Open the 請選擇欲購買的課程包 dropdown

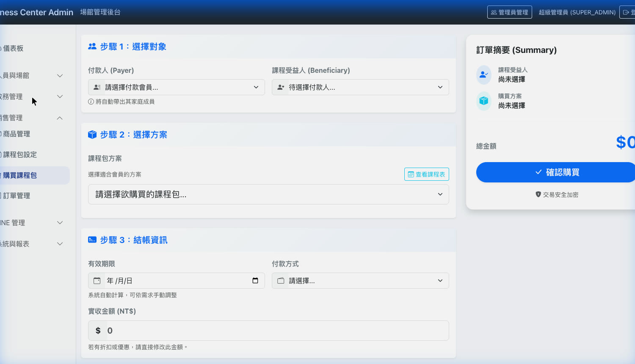point(268,194)
